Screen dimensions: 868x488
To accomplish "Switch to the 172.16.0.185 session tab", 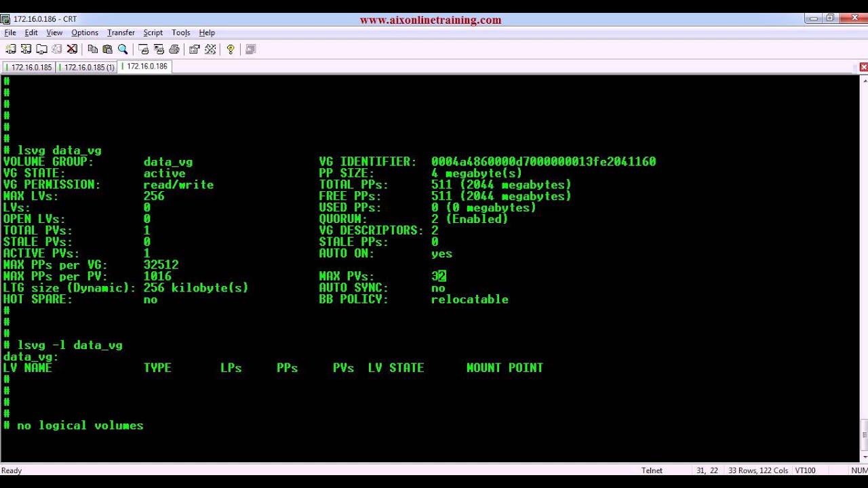I will [x=29, y=67].
